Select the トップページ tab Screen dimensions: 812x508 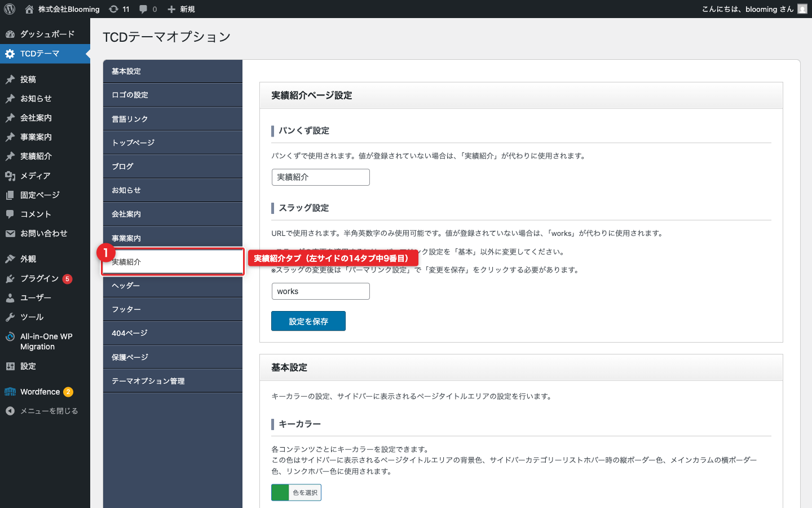point(173,143)
